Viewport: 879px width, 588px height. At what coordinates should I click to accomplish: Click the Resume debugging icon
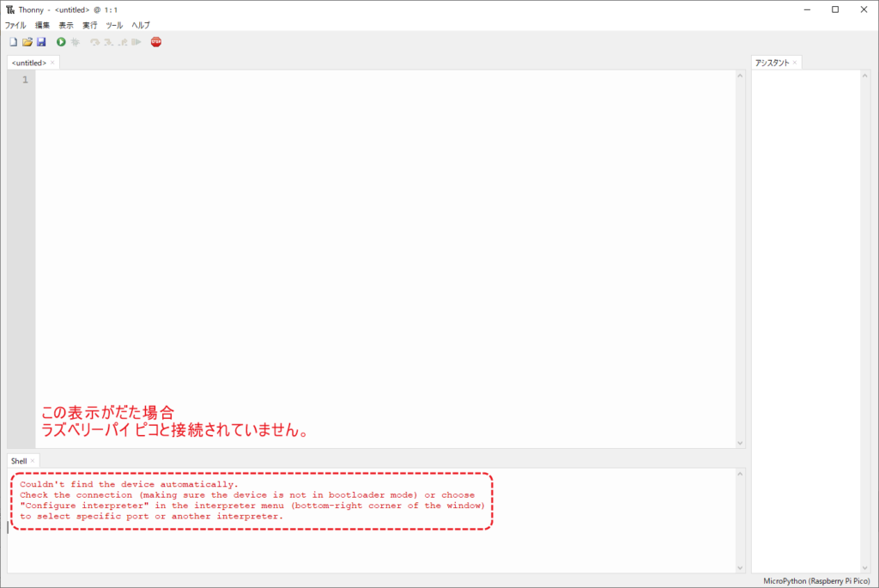coord(136,42)
